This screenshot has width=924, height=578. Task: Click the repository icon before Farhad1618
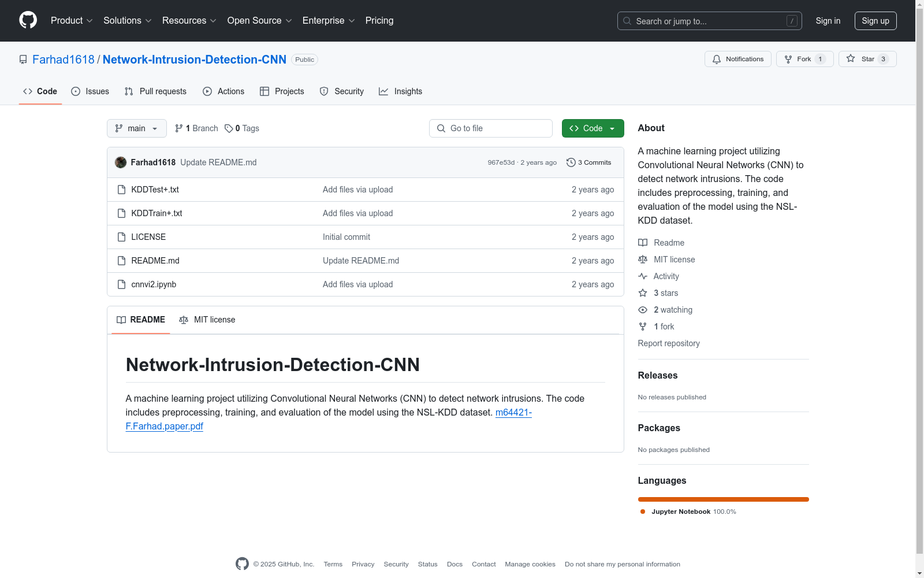pos(23,60)
